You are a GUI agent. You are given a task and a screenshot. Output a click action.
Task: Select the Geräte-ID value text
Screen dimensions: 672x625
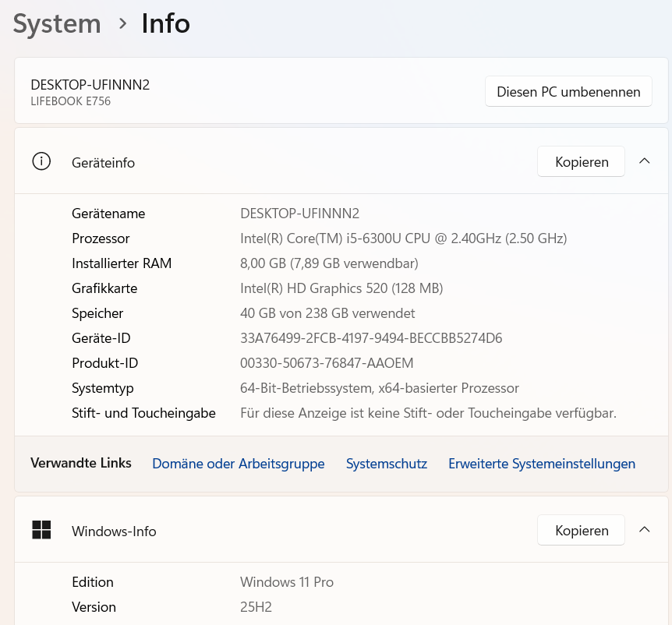pos(371,338)
